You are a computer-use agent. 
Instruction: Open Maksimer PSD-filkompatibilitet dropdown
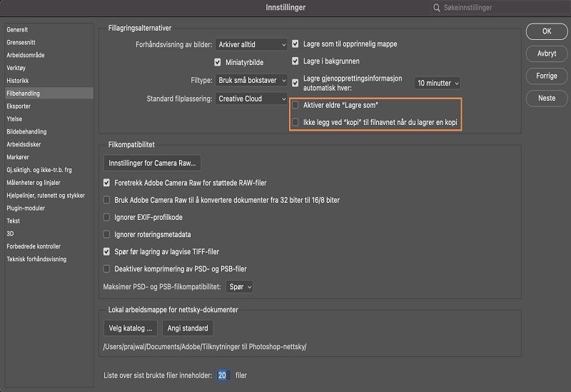point(240,287)
